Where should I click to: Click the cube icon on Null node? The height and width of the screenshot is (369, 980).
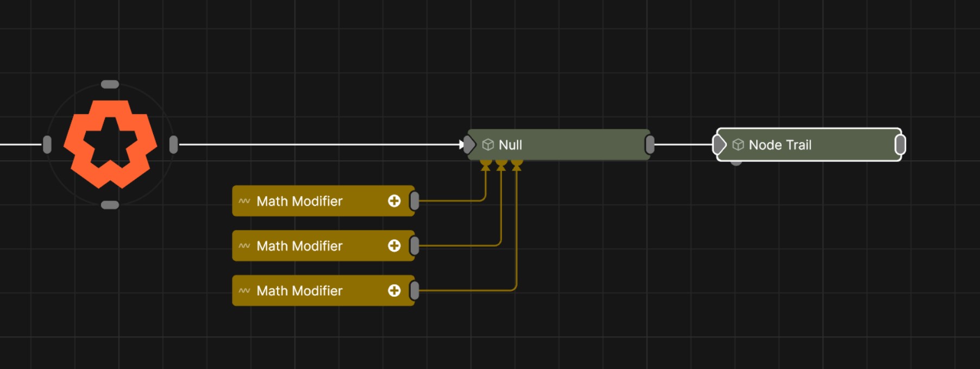[488, 145]
